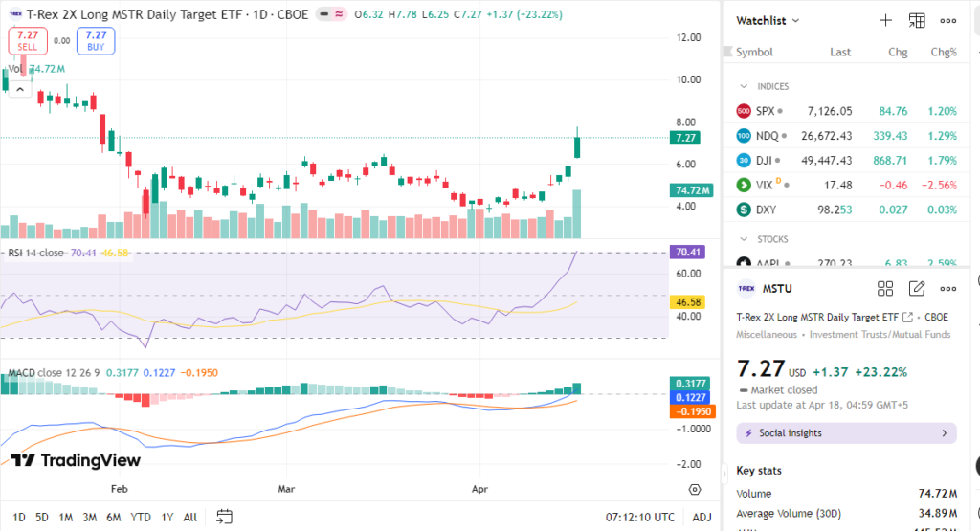The height and width of the screenshot is (531, 980).
Task: Open the MSTU edit note icon
Action: pos(917,288)
